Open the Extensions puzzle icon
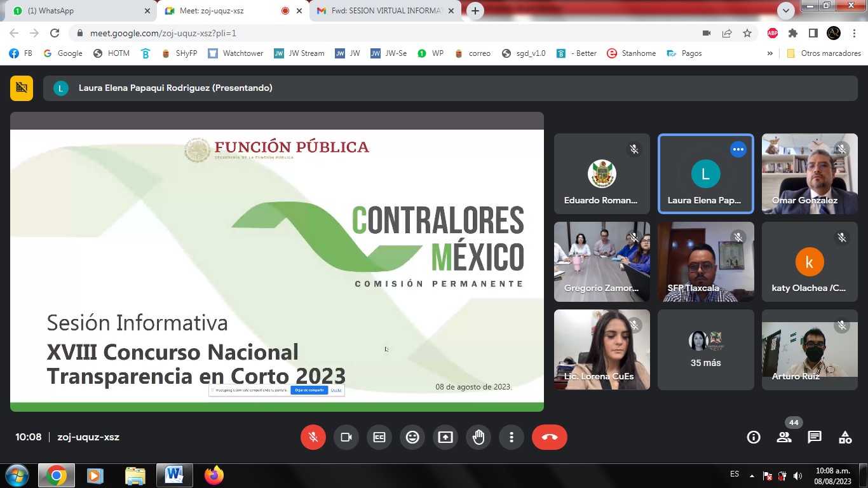Screen dimensions: 868x488 [793, 33]
